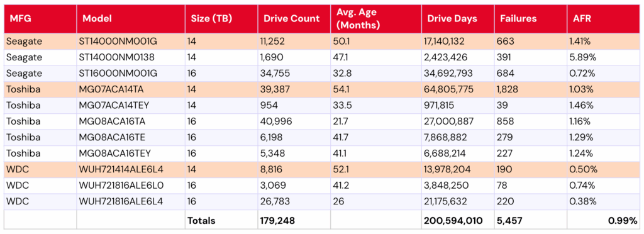Select the total failures 5,457 cell
644x234 pixels.
click(x=531, y=220)
